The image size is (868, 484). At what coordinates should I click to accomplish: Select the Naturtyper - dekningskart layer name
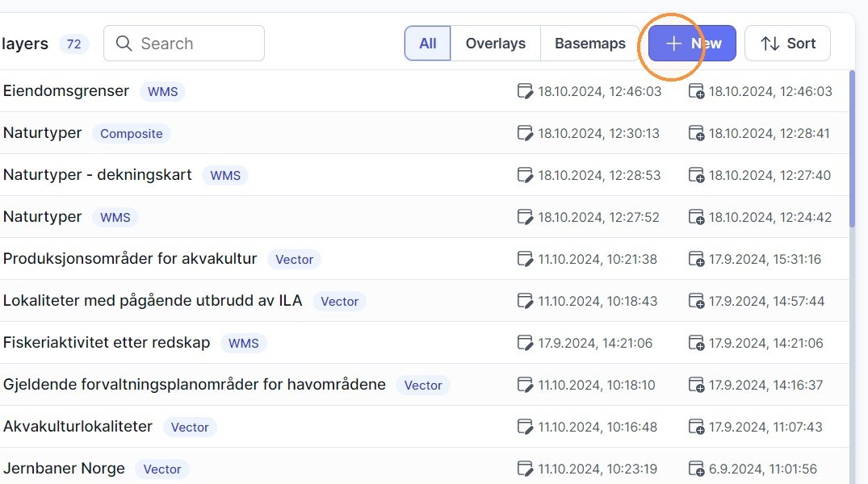pos(98,175)
